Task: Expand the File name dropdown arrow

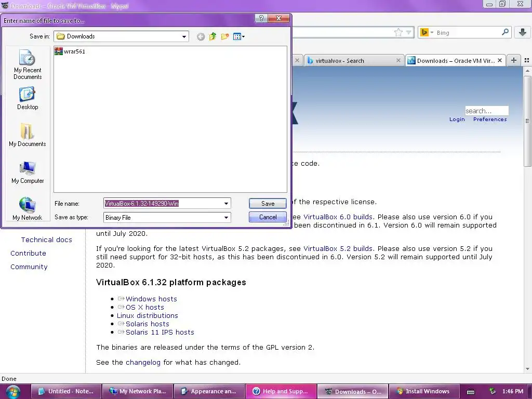Action: (x=226, y=204)
